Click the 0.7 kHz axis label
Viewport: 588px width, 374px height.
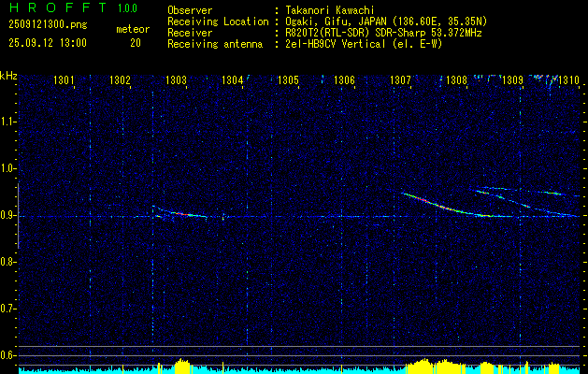click(7, 309)
